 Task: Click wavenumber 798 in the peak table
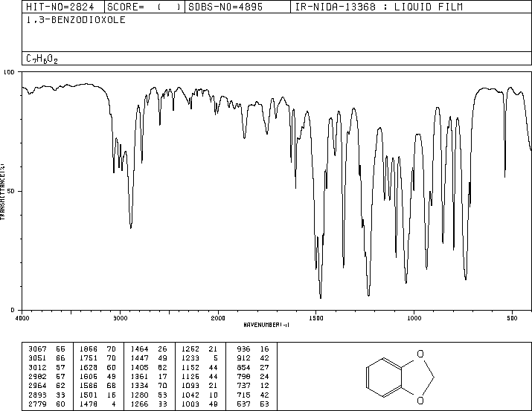[243, 376]
